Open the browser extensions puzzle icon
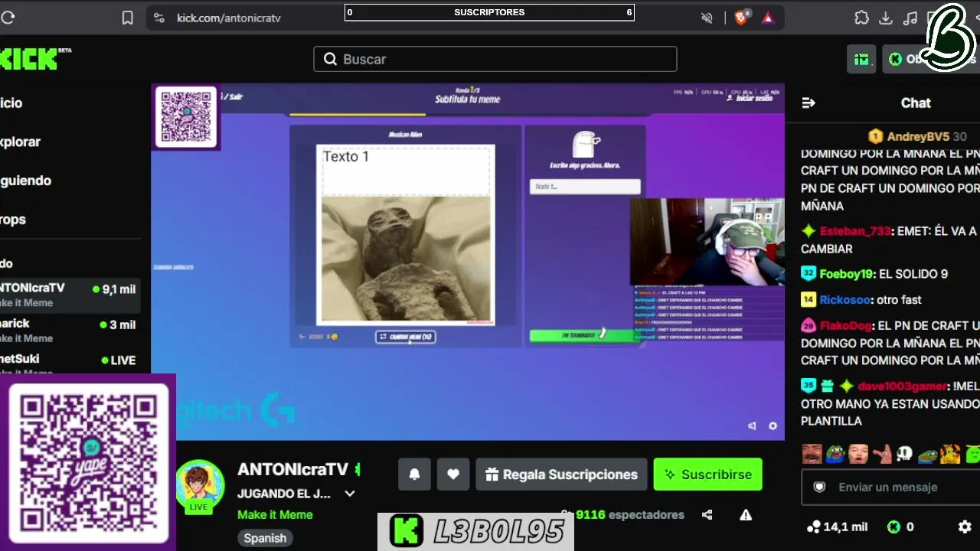 [862, 18]
